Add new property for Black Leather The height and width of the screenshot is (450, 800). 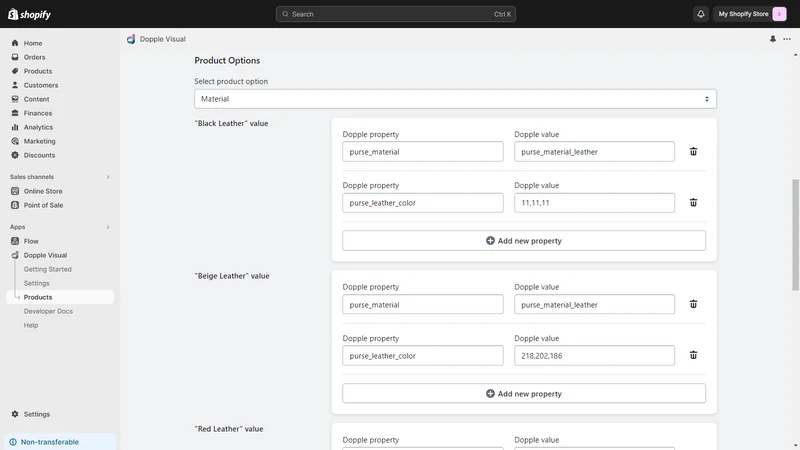(524, 241)
